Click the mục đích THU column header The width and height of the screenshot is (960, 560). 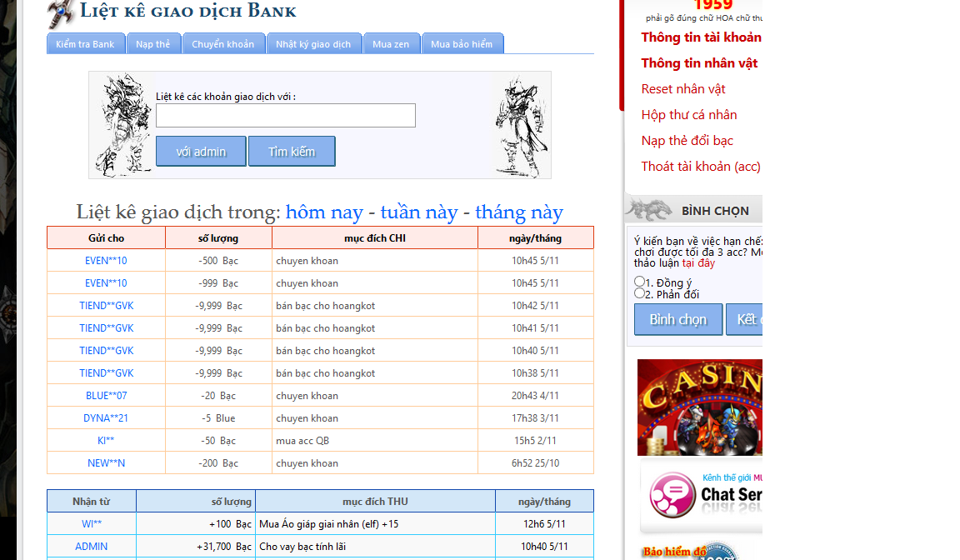click(375, 502)
